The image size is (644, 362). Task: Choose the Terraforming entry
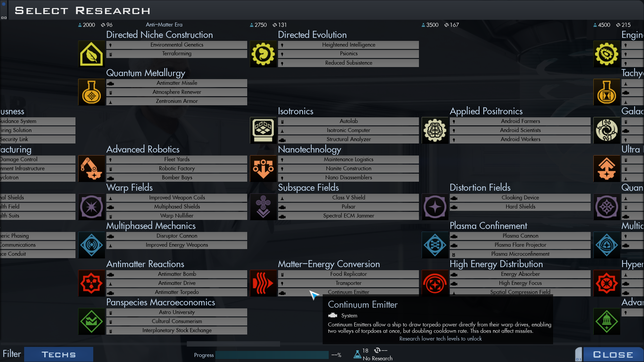click(177, 54)
